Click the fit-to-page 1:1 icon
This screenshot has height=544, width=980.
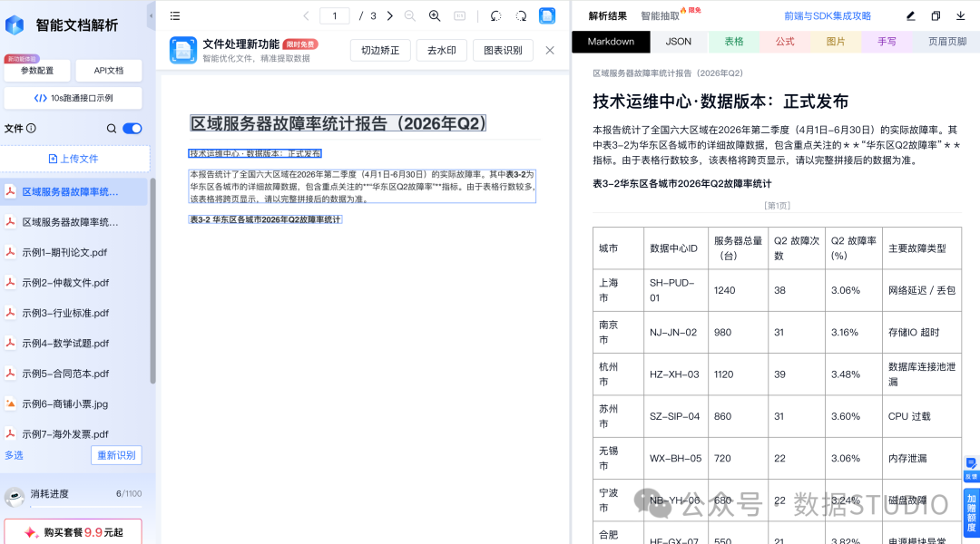pyautogui.click(x=459, y=15)
